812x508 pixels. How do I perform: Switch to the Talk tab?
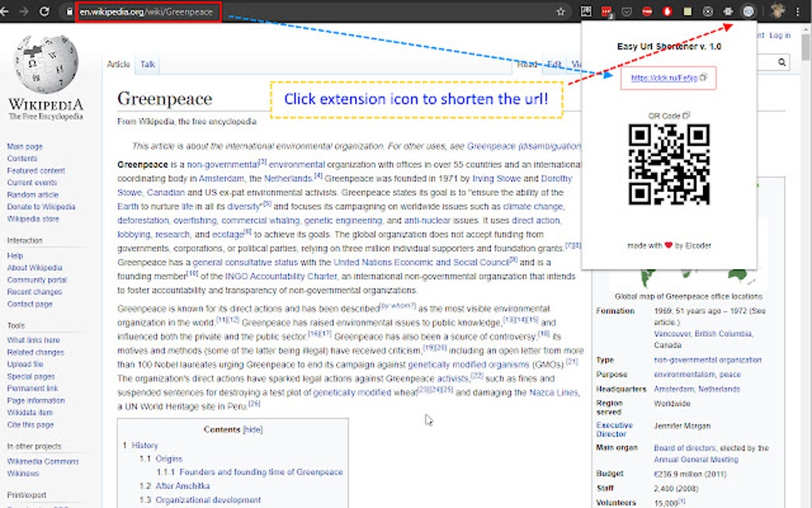point(147,64)
